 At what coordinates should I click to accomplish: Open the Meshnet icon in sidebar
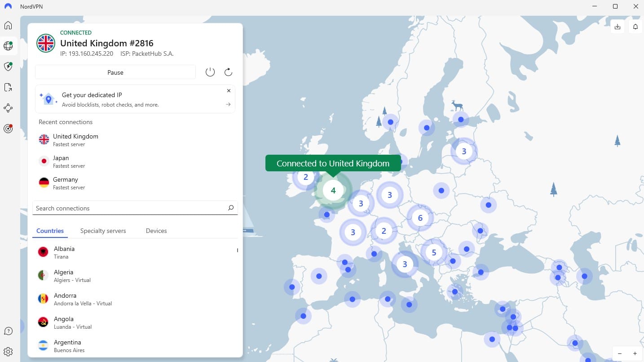[x=8, y=108]
